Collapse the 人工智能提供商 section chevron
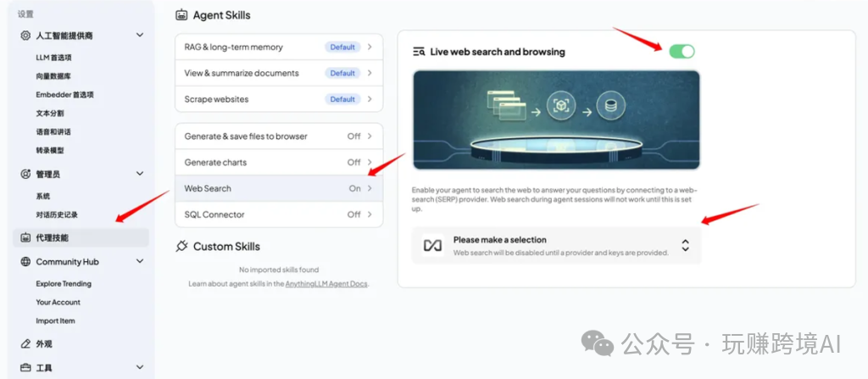This screenshot has height=379, width=868. pyautogui.click(x=140, y=36)
